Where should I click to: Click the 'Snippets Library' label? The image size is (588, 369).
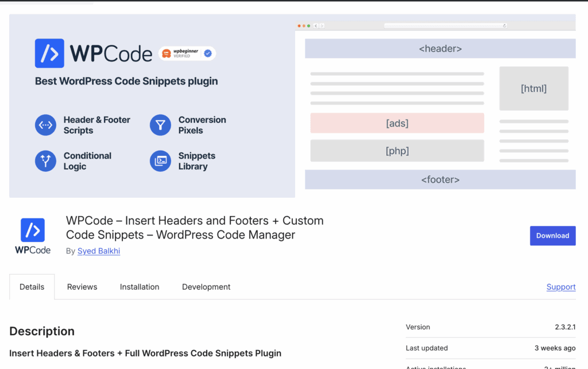197,161
